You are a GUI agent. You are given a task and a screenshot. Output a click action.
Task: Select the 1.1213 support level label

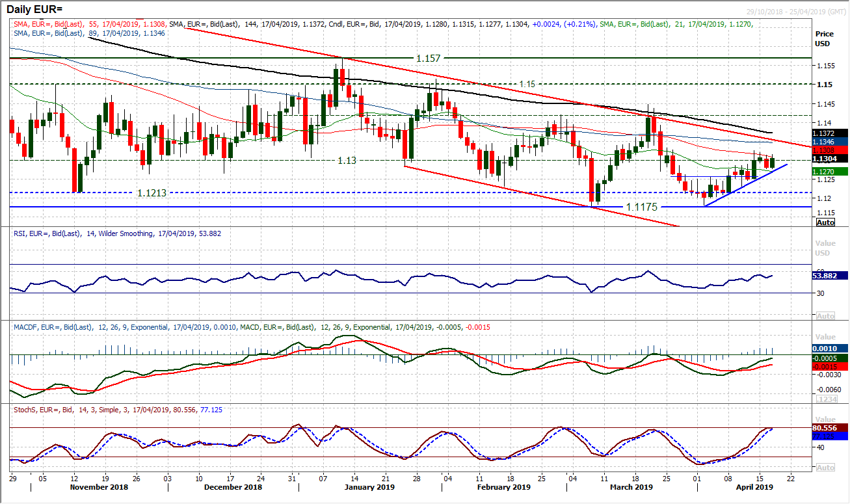pos(153,193)
